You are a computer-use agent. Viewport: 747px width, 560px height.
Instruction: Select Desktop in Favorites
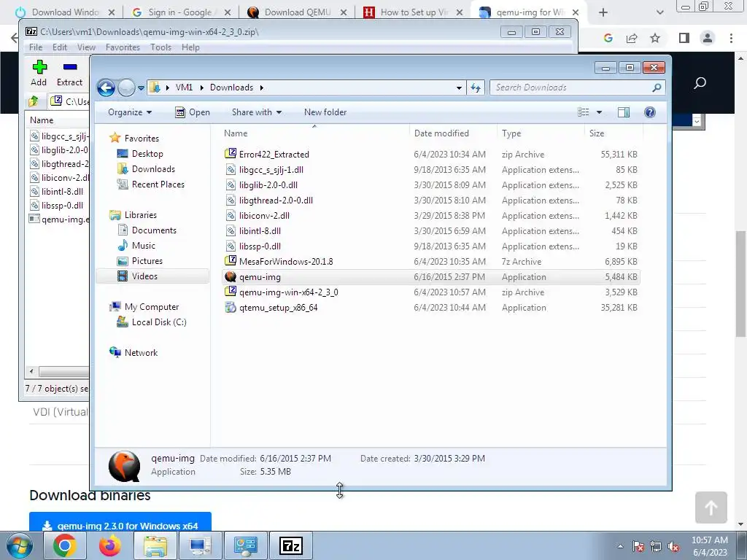[x=147, y=154]
